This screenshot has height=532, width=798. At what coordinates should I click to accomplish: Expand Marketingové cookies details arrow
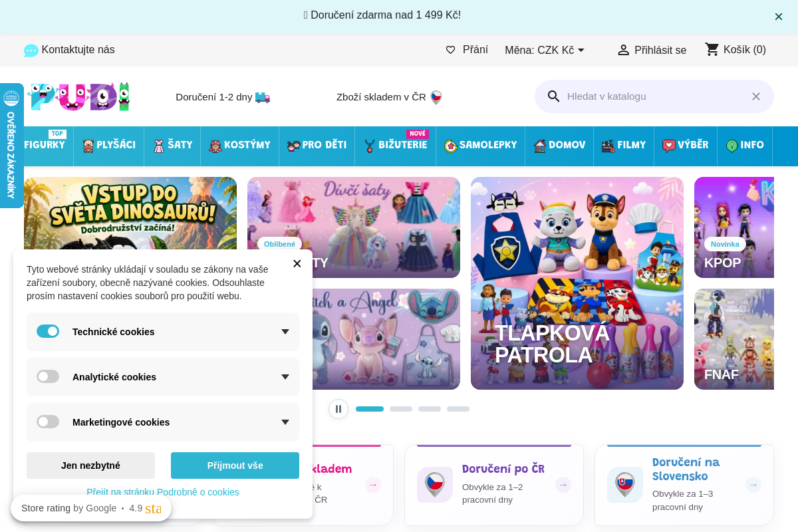tap(285, 422)
